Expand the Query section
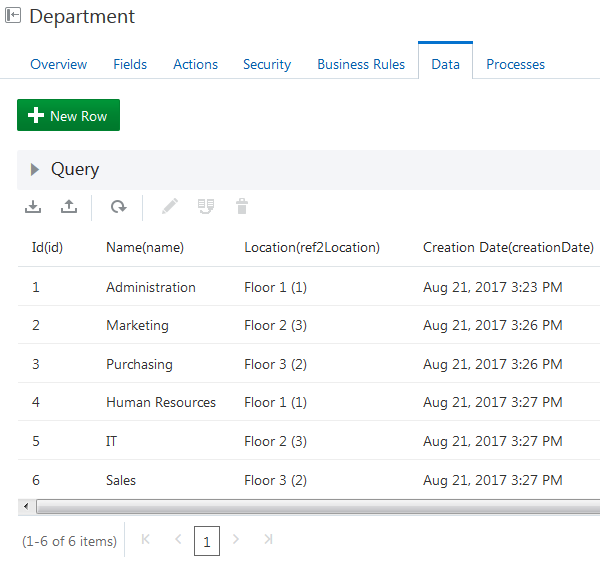 coord(36,170)
